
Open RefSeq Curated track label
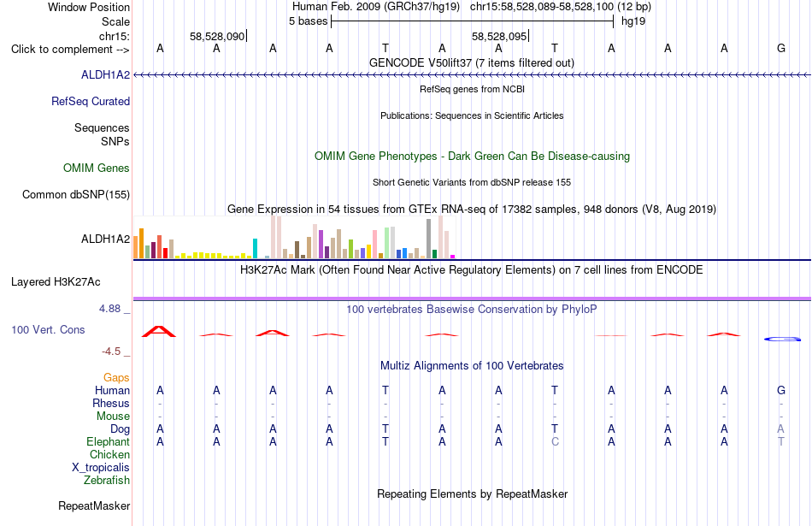(91, 102)
